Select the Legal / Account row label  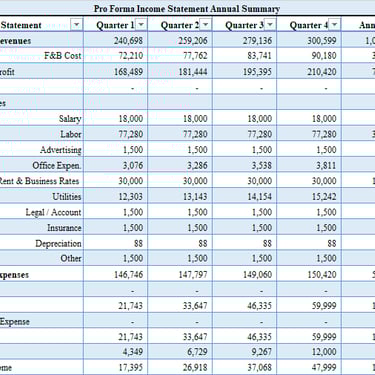53,212
